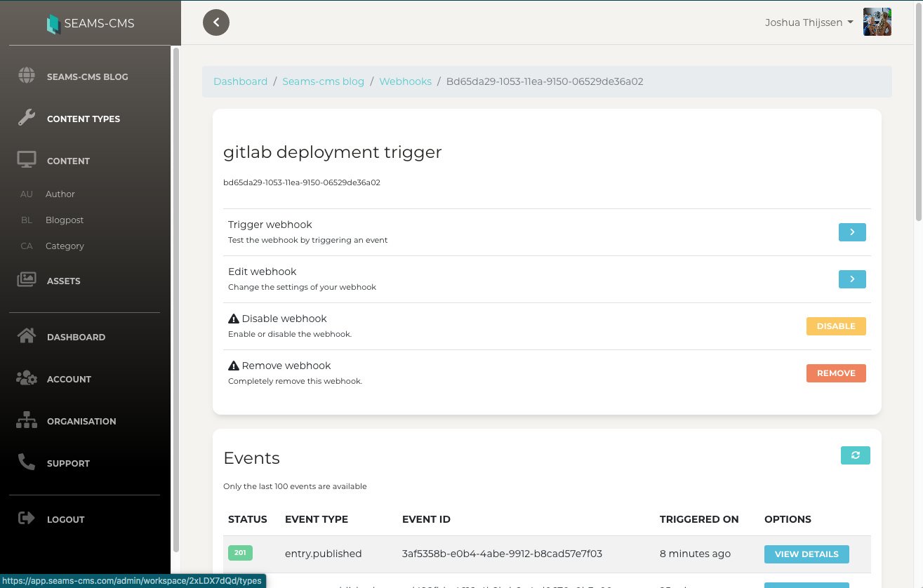Click the user avatar thumbnail
The height and width of the screenshot is (588, 923).
coord(877,22)
